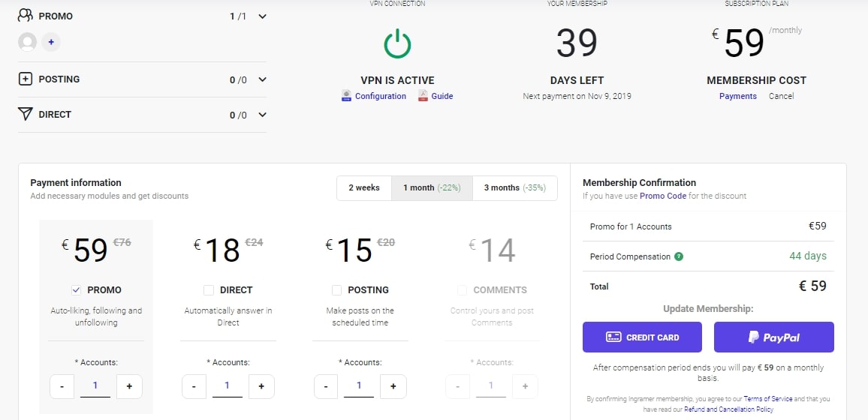Open the Promo Code link
Viewport: 868px width, 420px height.
point(663,196)
